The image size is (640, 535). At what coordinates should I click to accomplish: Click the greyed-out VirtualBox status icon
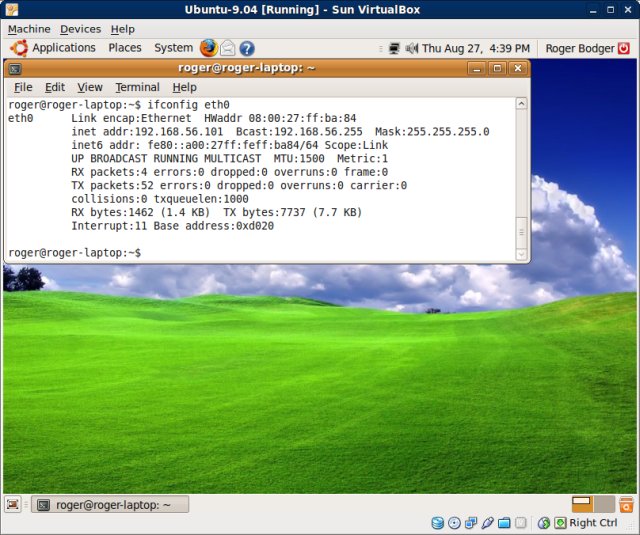[520, 523]
